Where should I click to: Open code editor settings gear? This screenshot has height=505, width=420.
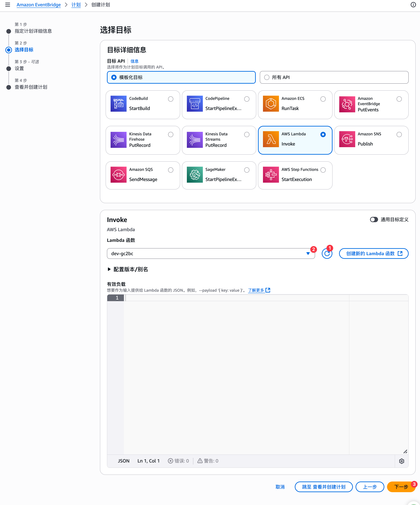coord(402,461)
